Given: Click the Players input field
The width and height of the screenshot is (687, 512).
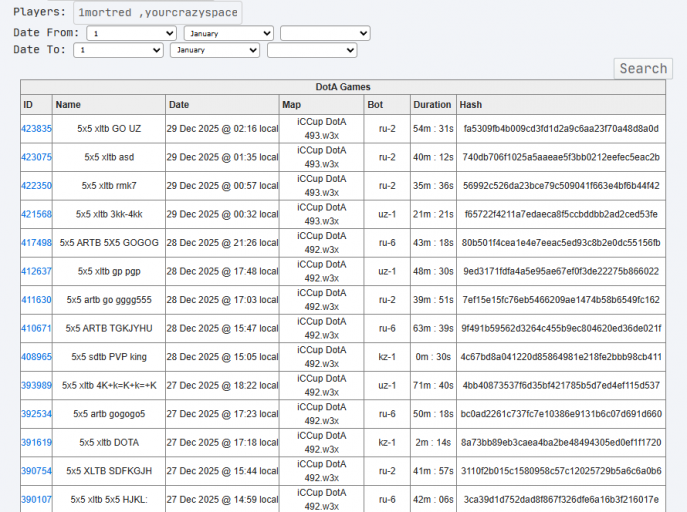Looking at the screenshot, I should (x=158, y=12).
